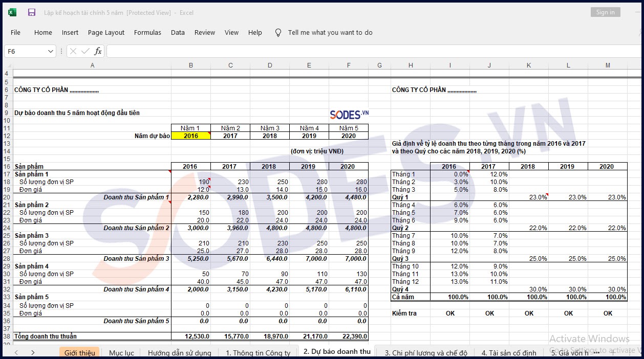
Task: Open the Page Layout ribbon tab
Action: click(106, 33)
